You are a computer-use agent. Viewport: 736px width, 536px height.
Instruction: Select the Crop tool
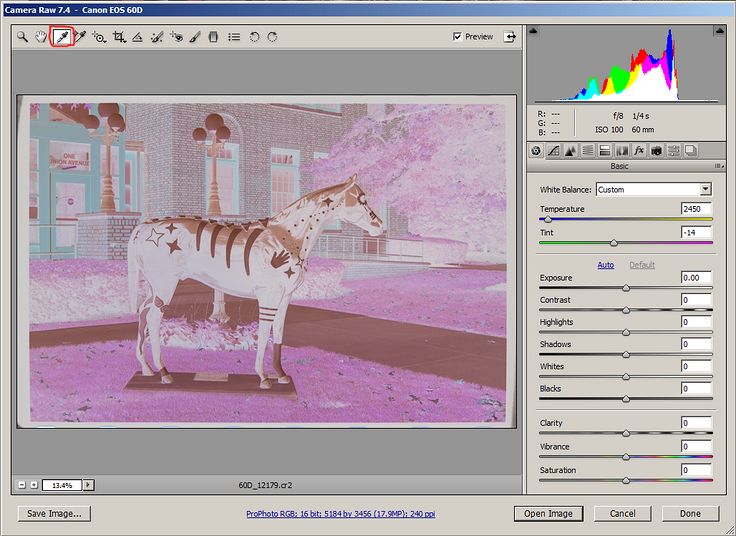[119, 37]
